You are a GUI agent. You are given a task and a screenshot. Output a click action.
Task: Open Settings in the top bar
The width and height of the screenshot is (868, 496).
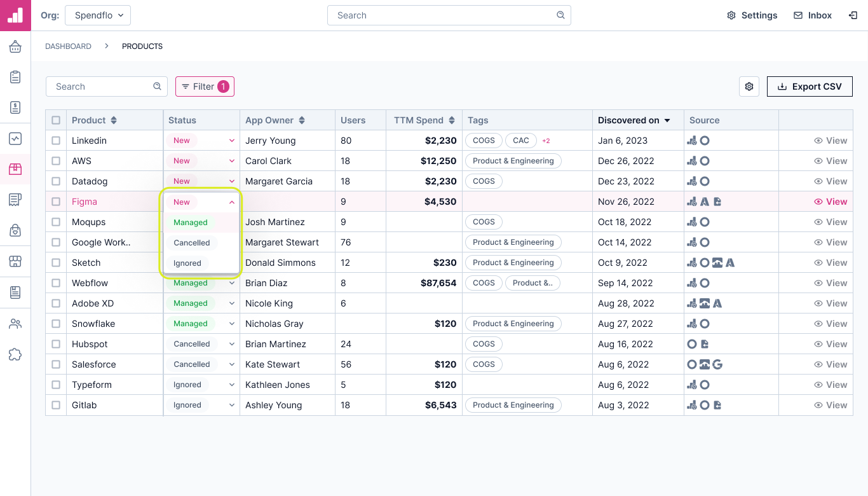(752, 15)
